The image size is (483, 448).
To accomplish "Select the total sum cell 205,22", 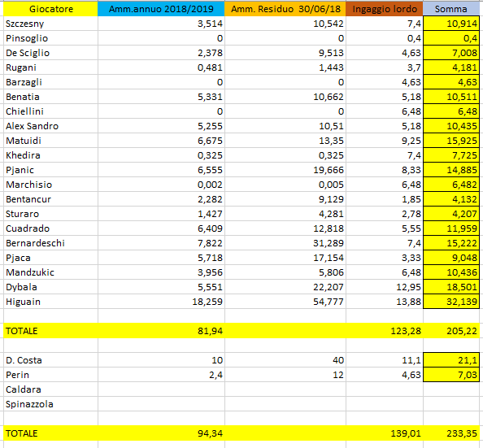I will pos(451,331).
